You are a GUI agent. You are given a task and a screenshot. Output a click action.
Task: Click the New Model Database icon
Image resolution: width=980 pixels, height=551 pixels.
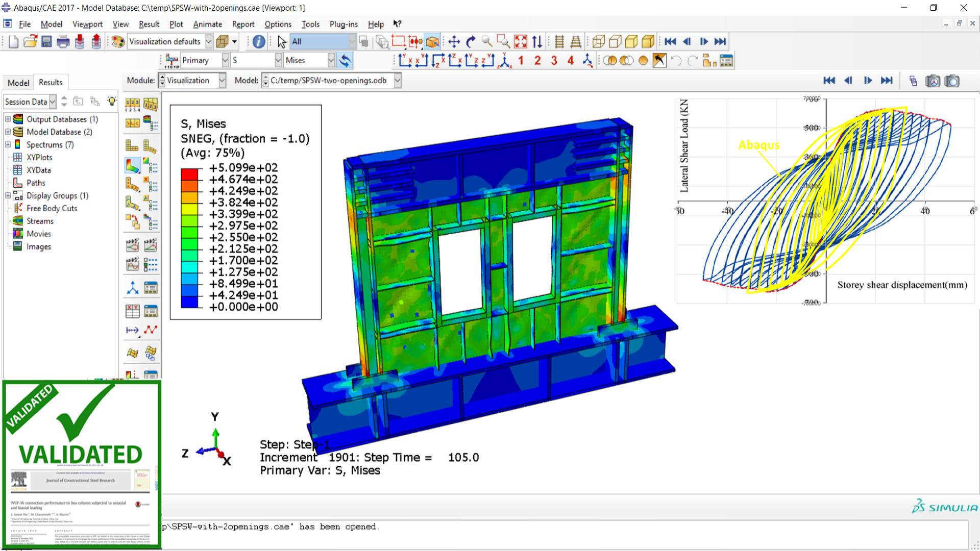(x=14, y=42)
